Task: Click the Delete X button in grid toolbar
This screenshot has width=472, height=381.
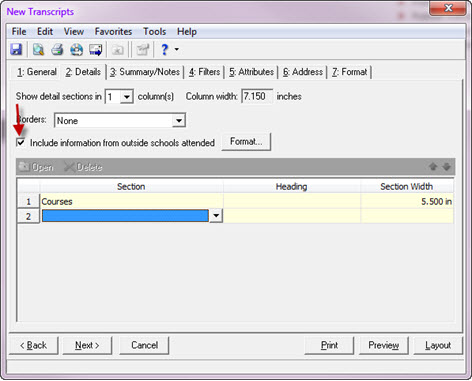Action: coord(83,167)
